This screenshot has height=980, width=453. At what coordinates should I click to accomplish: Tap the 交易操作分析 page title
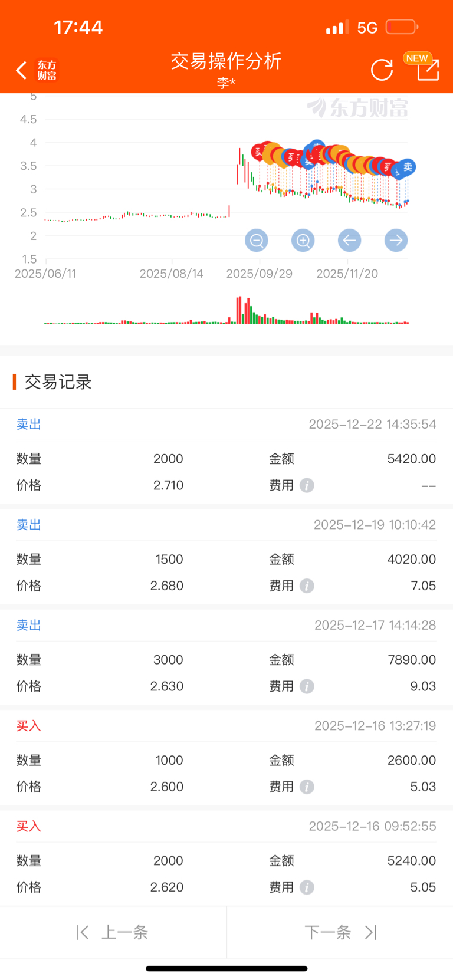click(226, 61)
